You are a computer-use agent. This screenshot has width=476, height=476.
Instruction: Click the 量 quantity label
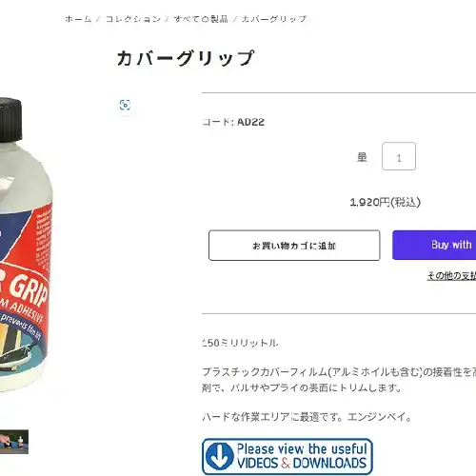(x=362, y=157)
